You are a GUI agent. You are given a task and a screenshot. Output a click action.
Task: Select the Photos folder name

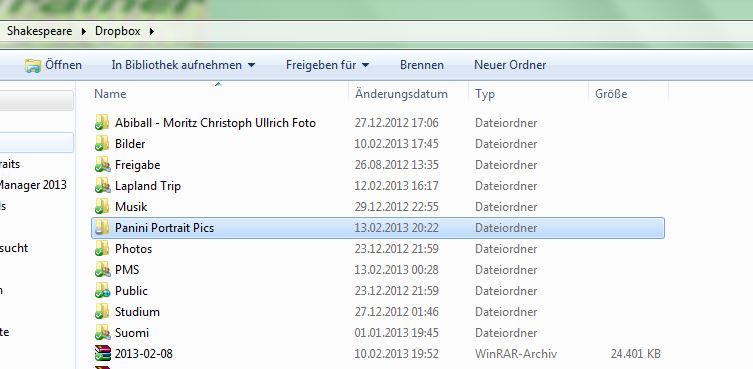[134, 249]
